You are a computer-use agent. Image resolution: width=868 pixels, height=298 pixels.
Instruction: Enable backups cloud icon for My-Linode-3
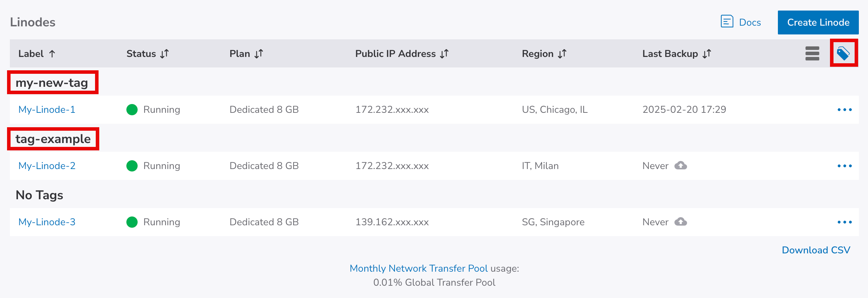point(681,222)
